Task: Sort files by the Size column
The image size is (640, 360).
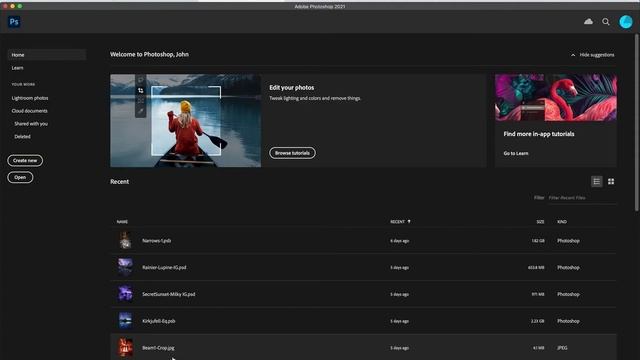Action: click(x=540, y=222)
